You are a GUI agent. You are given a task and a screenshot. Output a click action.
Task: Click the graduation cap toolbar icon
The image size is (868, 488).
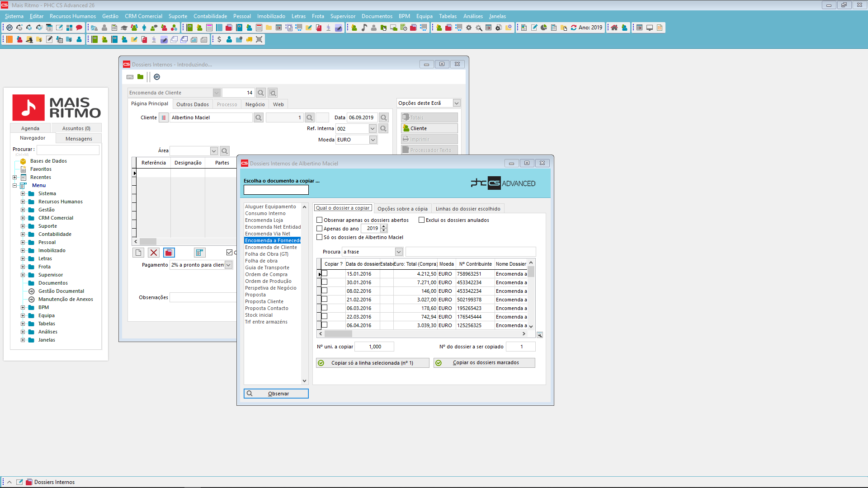click(x=124, y=28)
